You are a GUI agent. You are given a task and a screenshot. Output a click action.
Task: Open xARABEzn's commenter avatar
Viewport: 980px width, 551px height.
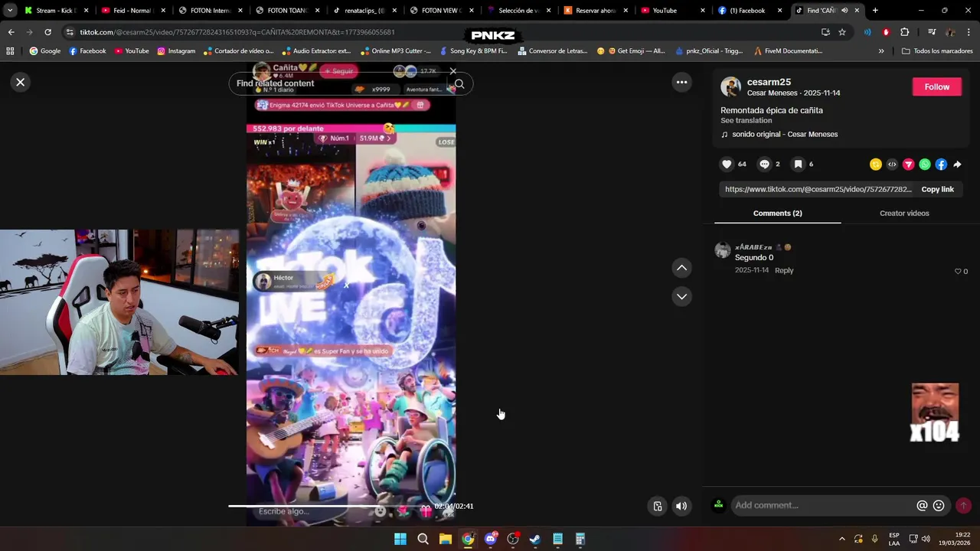click(722, 250)
